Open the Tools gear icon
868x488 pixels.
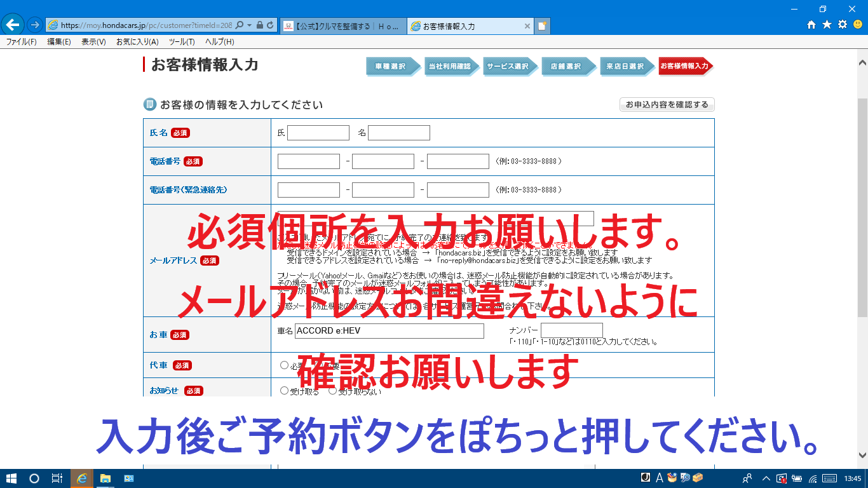tap(842, 25)
